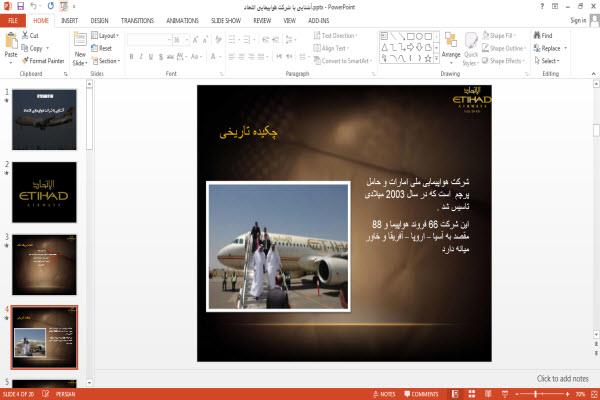This screenshot has width=600, height=400.
Task: Click the Click to add notes area
Action: [562, 379]
